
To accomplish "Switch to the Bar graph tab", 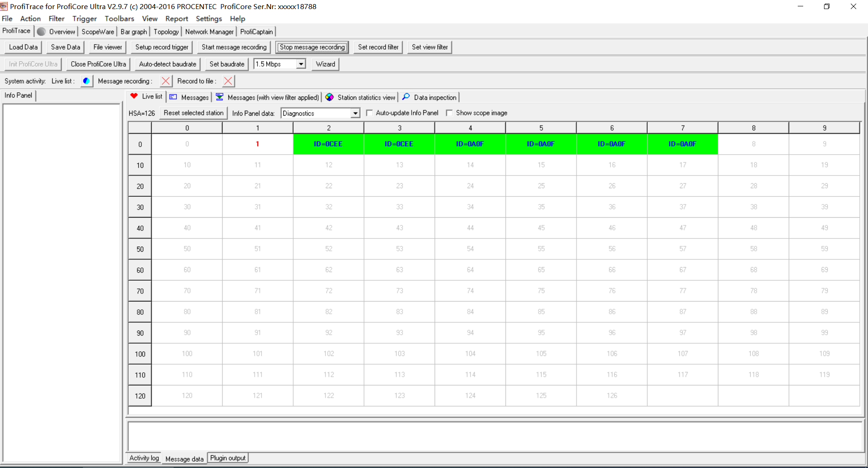I will point(134,32).
